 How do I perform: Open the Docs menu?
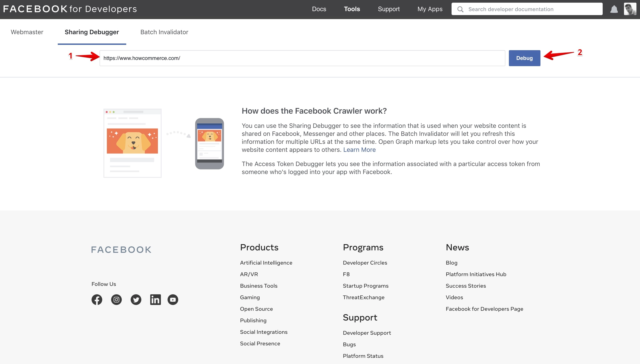tap(319, 9)
